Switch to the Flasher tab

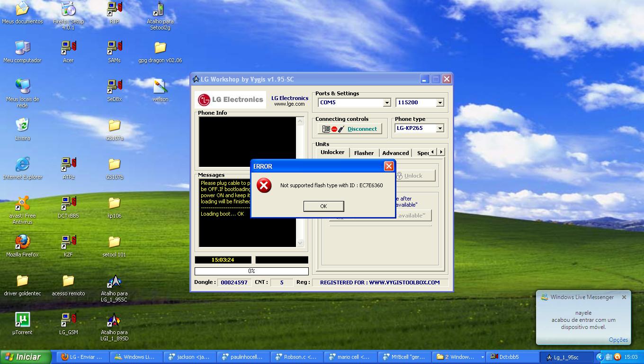[x=364, y=153]
